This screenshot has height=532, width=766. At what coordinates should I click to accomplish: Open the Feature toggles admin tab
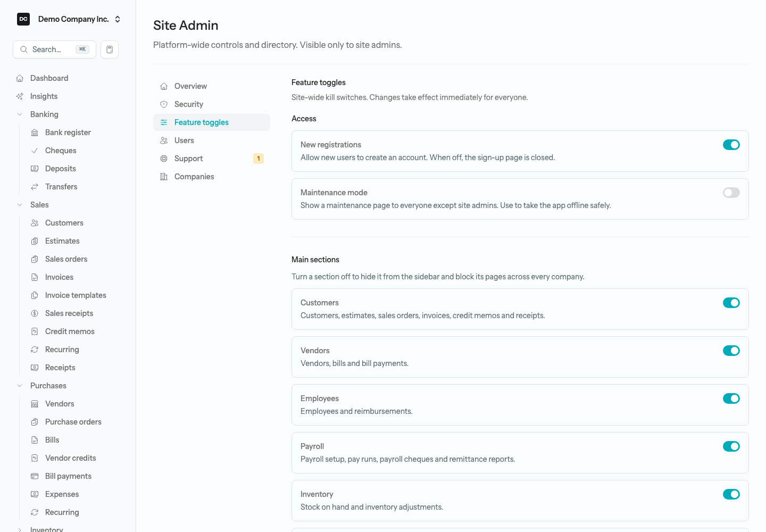[212, 122]
